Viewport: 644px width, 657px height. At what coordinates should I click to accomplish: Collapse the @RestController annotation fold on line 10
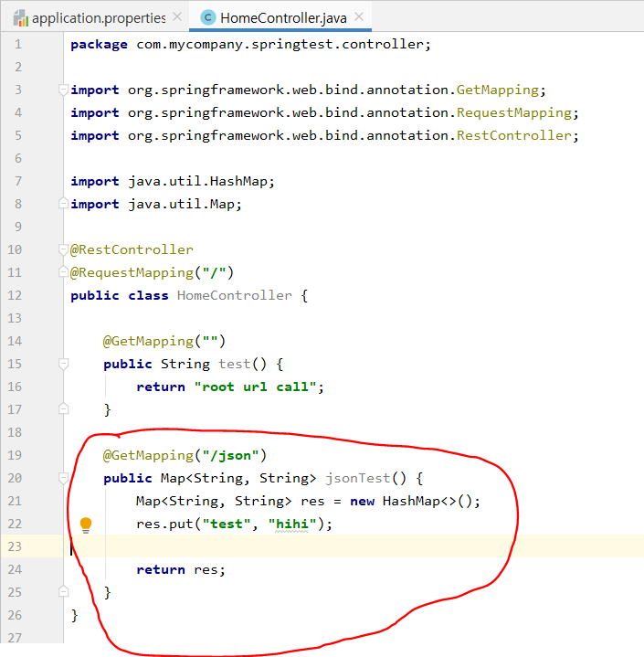click(x=63, y=249)
